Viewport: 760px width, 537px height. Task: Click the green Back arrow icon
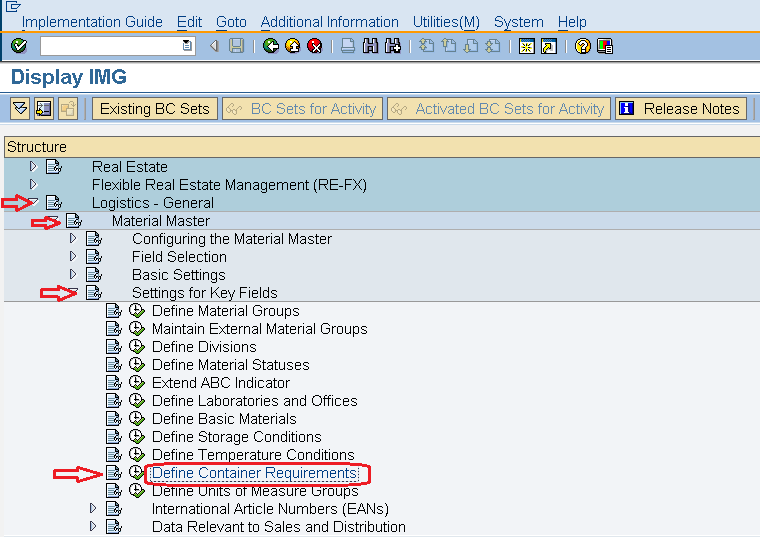point(270,46)
